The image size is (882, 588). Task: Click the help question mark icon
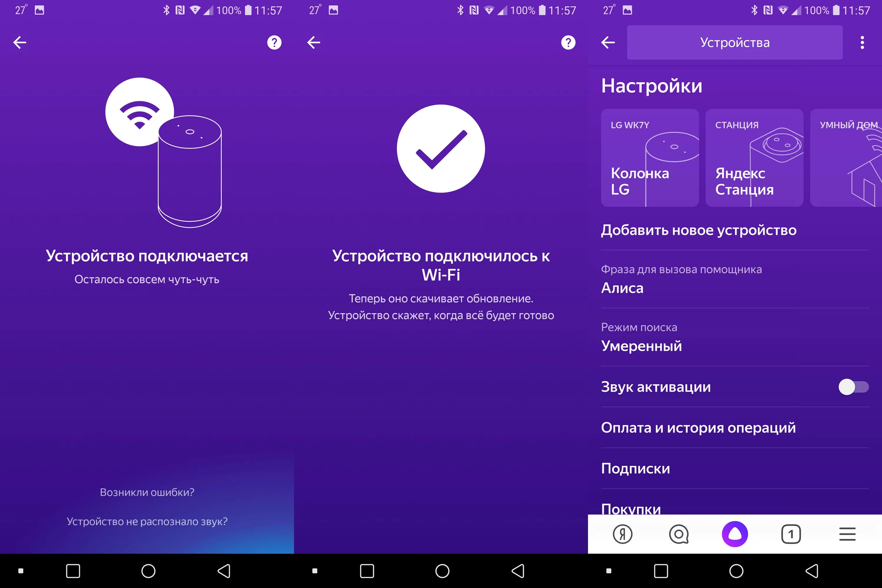pyautogui.click(x=274, y=42)
